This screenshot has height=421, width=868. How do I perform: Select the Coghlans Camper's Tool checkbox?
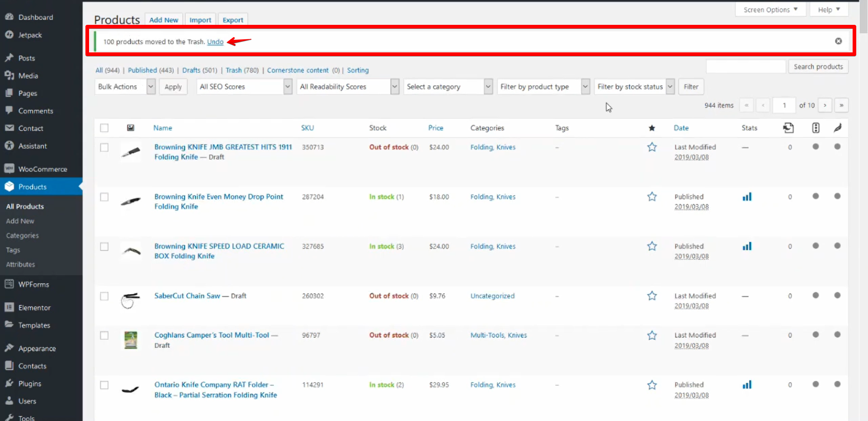click(x=104, y=336)
